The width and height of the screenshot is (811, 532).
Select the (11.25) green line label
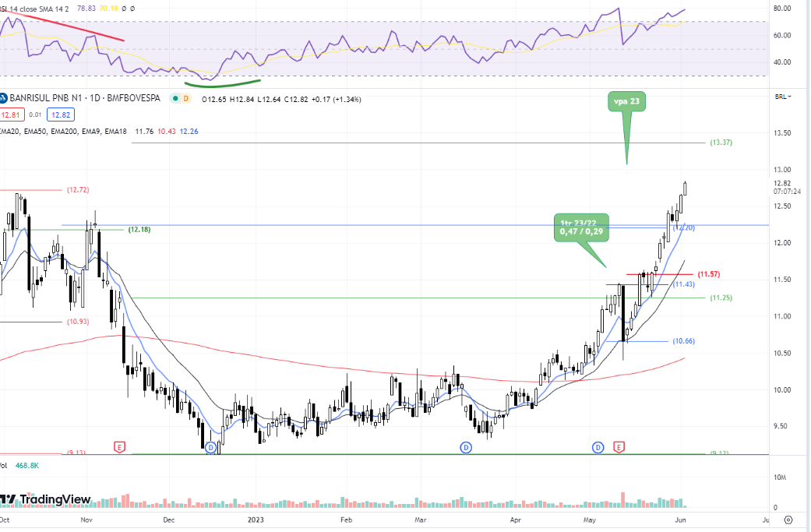point(721,298)
